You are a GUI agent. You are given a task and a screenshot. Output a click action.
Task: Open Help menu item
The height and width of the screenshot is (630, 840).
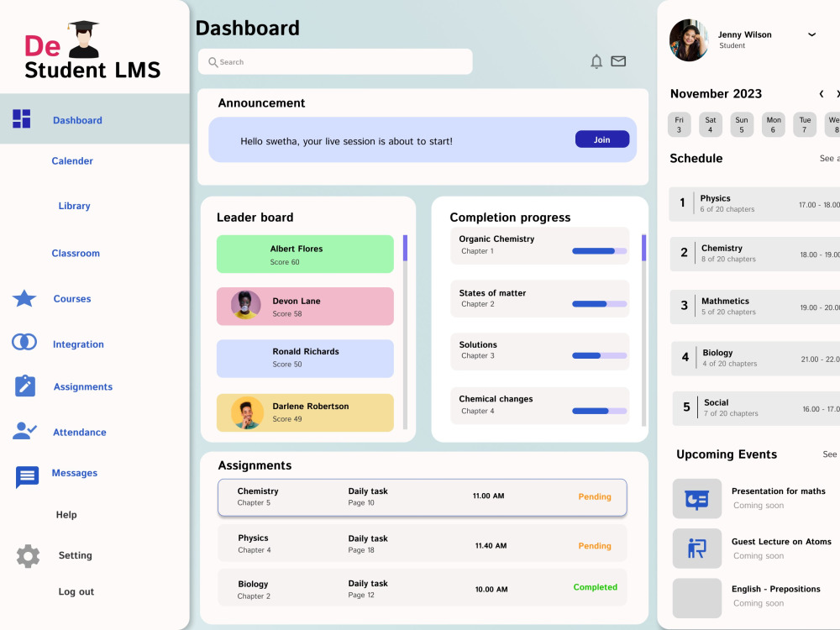point(66,515)
